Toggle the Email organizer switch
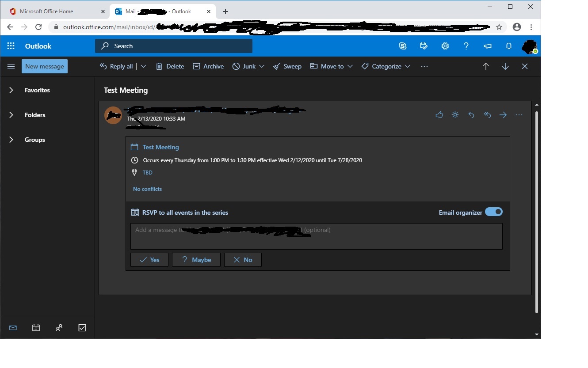The width and height of the screenshot is (588, 368). pos(494,212)
